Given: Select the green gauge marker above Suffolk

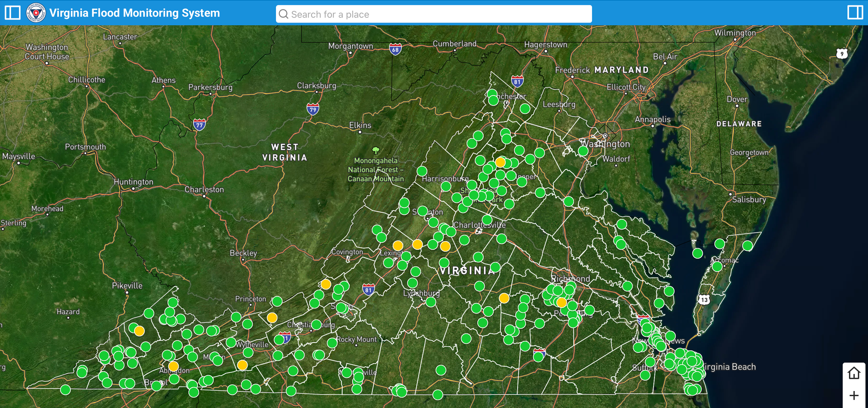Looking at the screenshot, I should coord(650,362).
